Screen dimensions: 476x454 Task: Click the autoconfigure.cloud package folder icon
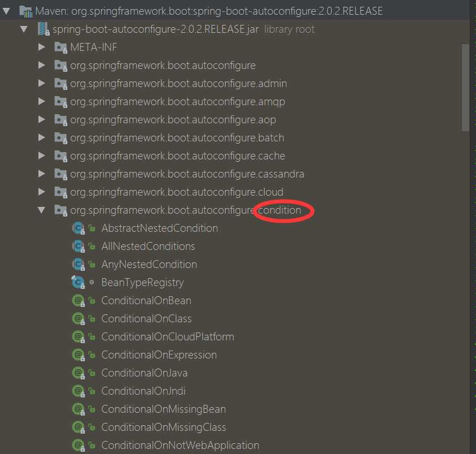[61, 192]
